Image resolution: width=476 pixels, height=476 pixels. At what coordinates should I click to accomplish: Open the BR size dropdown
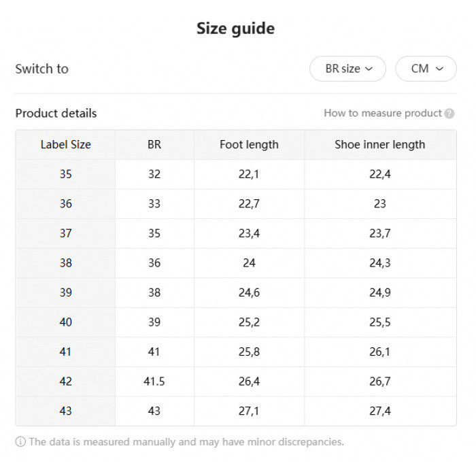click(x=347, y=69)
